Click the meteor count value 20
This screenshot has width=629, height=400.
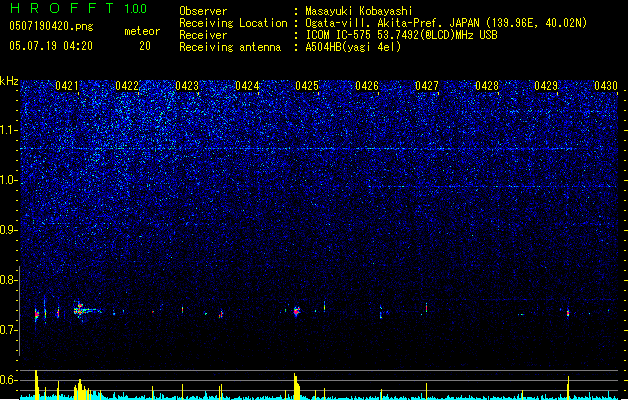pos(145,46)
